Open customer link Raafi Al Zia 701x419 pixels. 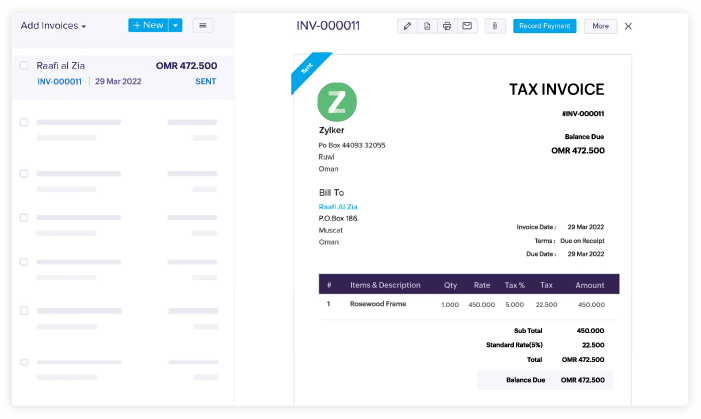338,207
